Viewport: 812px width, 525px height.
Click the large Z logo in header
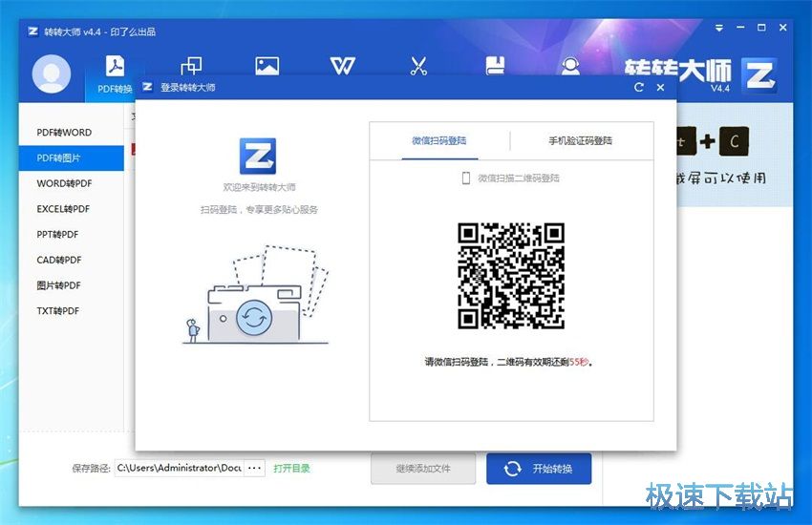(759, 75)
